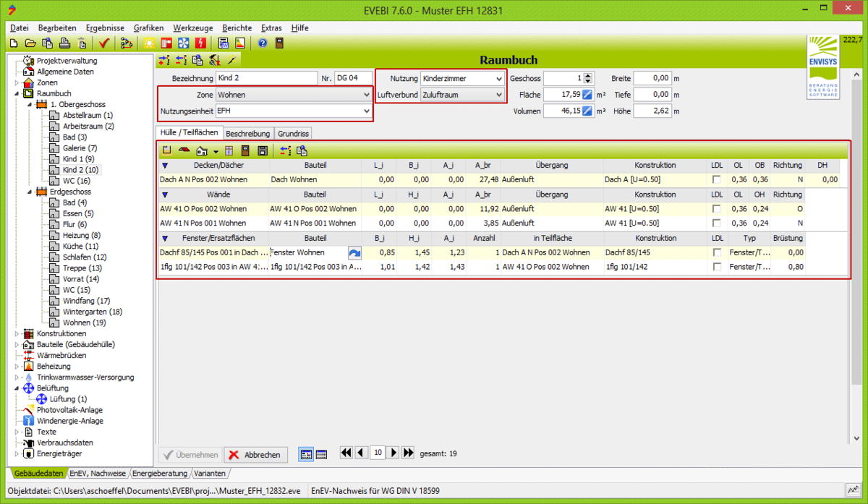The height and width of the screenshot is (504, 868).
Task: Click the yellow sun toolbar icon
Action: [149, 43]
